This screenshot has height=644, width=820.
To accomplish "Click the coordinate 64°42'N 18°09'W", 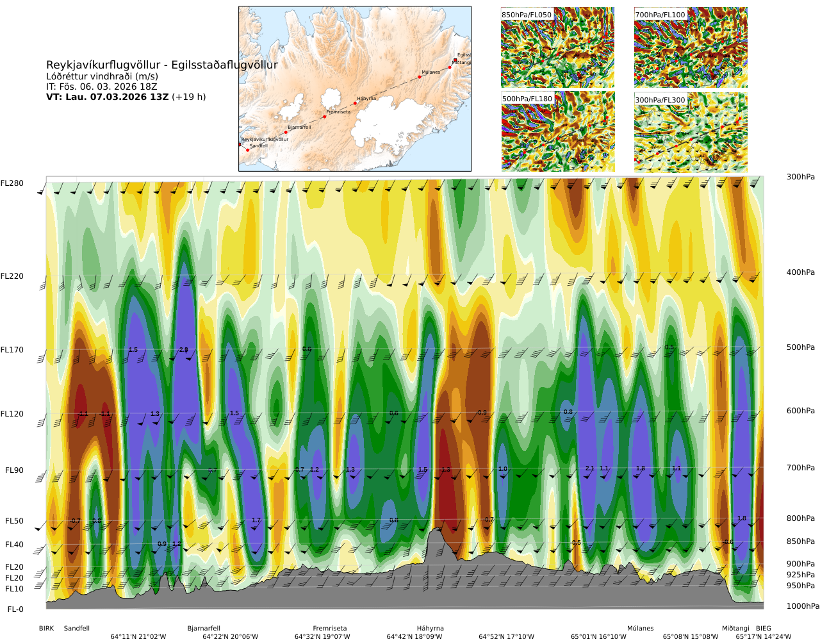I will 414,637.
